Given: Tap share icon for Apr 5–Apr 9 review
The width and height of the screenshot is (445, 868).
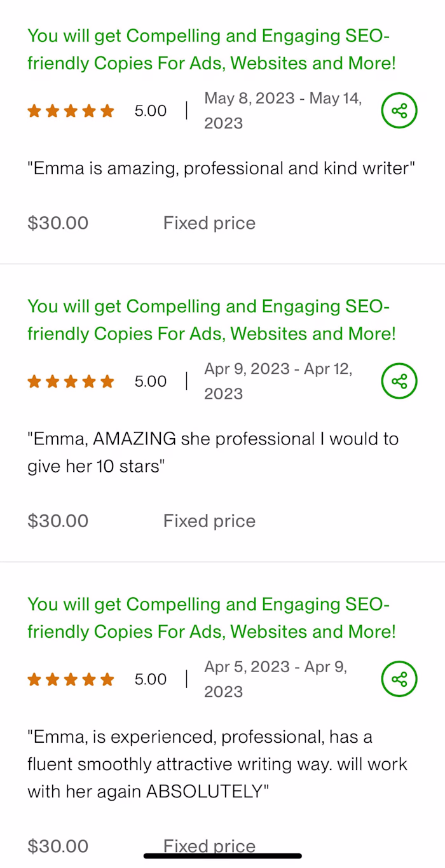Looking at the screenshot, I should [x=399, y=679].
